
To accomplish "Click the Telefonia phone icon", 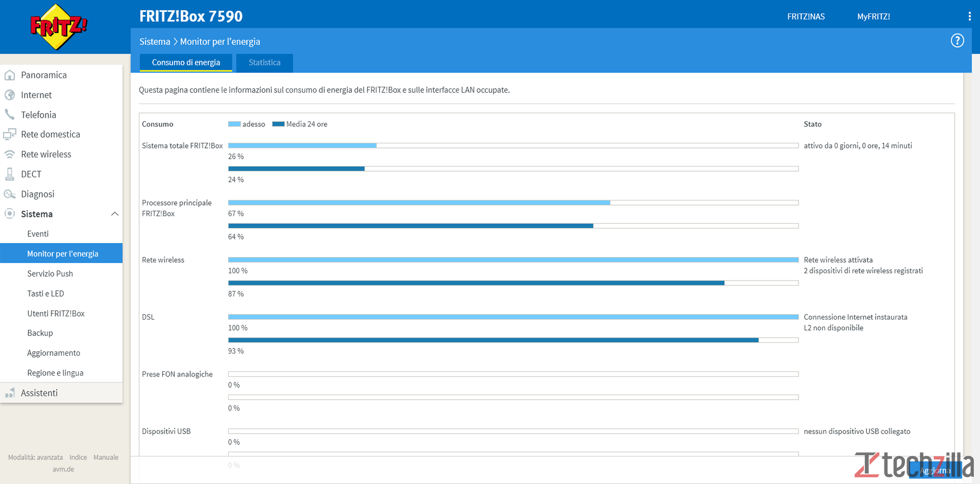I will [x=10, y=115].
